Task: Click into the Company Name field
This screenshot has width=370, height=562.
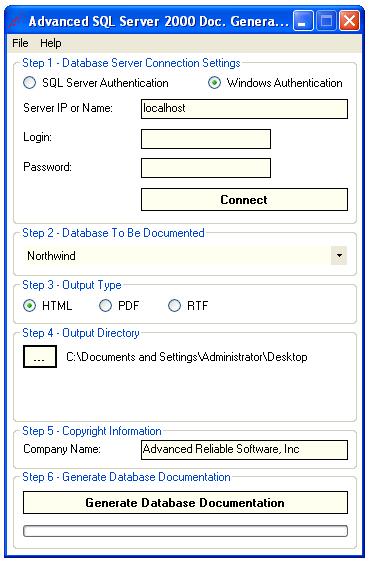Action: point(244,450)
